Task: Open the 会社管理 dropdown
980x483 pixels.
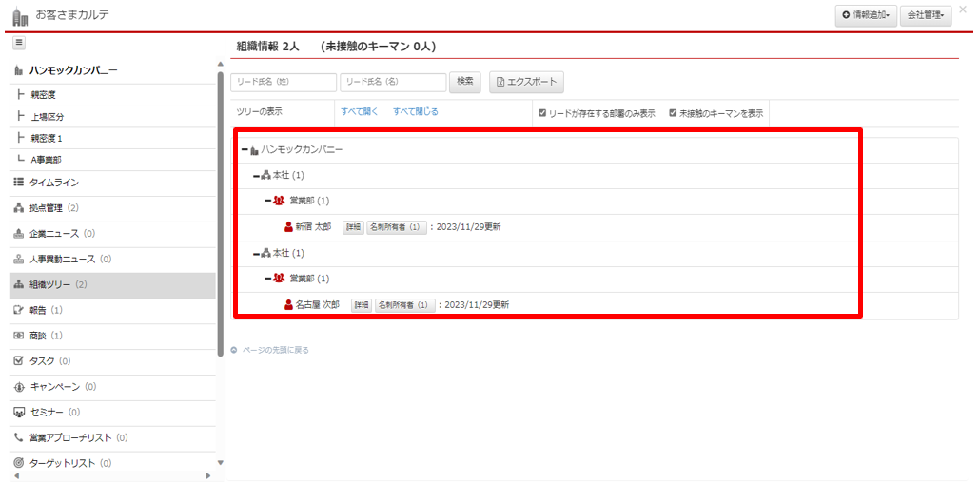Action: pos(925,15)
